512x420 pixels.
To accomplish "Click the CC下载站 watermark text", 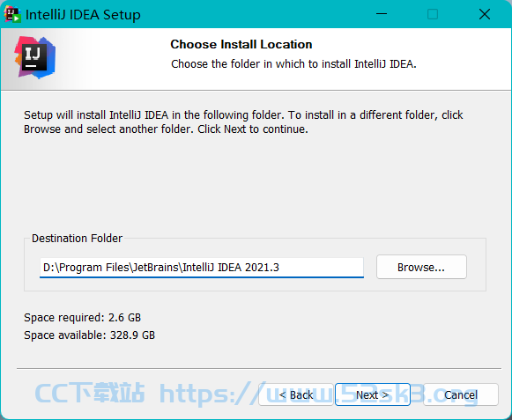I will pyautogui.click(x=90, y=393).
